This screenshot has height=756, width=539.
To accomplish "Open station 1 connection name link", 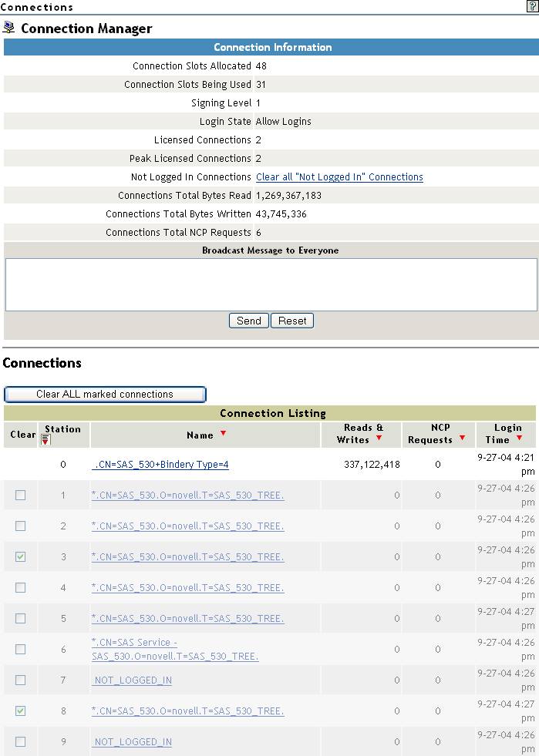I will 187,496.
